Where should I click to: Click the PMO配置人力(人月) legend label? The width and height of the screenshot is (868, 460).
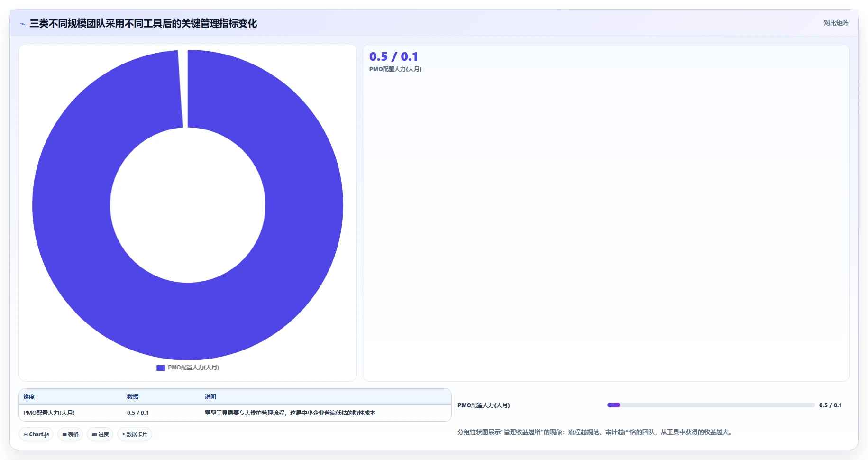(x=193, y=368)
